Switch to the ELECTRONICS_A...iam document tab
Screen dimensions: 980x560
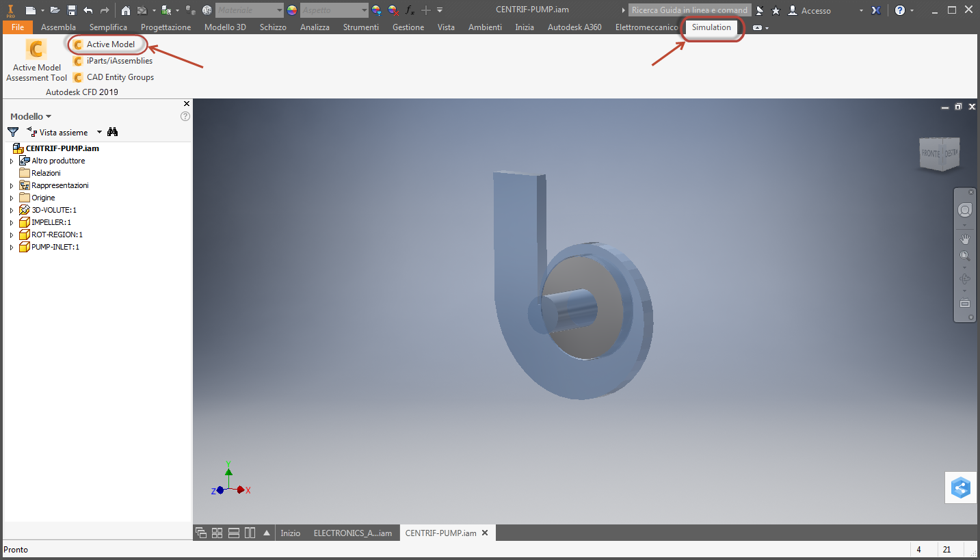[x=352, y=533]
